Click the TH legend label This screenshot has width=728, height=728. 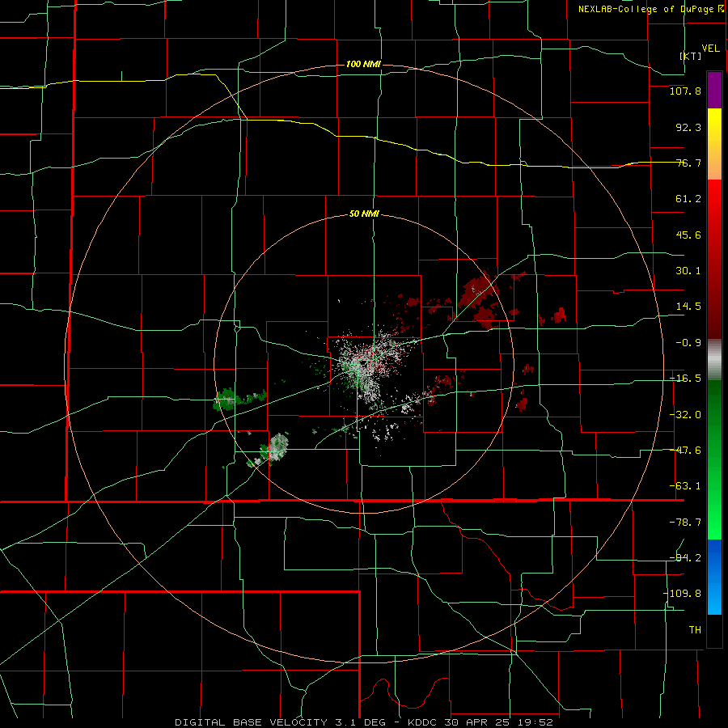[695, 630]
